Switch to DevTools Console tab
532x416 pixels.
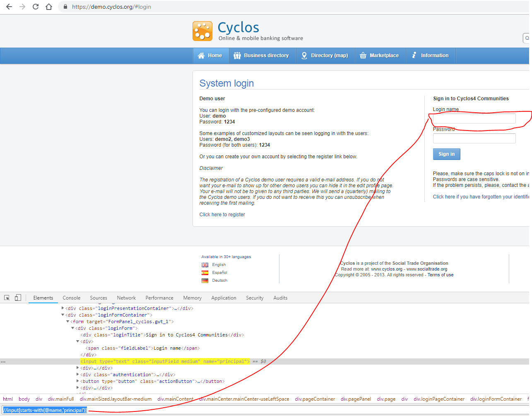[72, 298]
